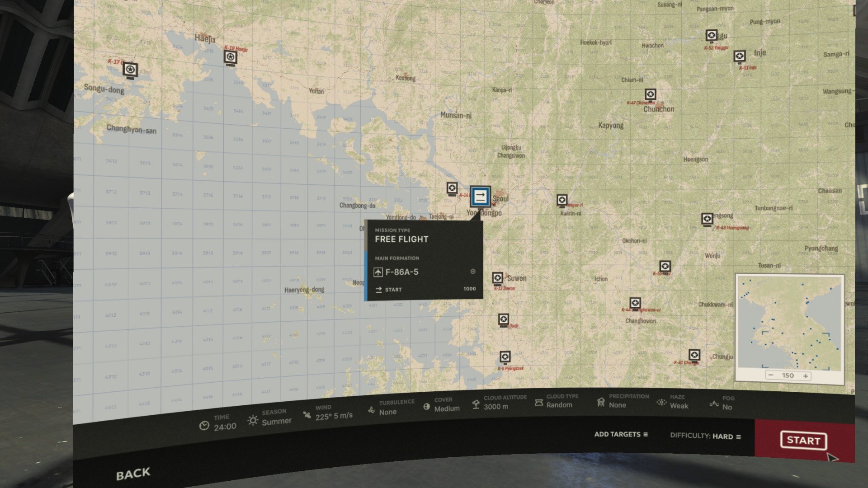This screenshot has height=488, width=868.
Task: Open F-86A-5 formation settings gear
Action: point(473,272)
